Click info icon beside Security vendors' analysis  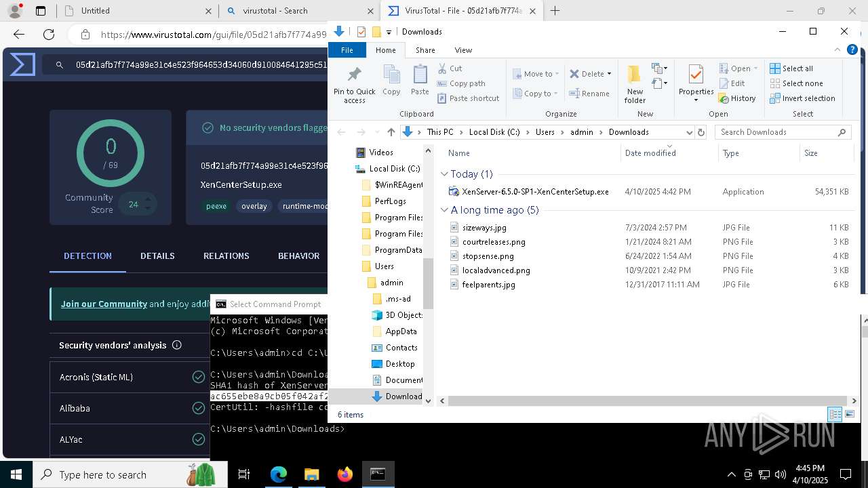tap(177, 345)
